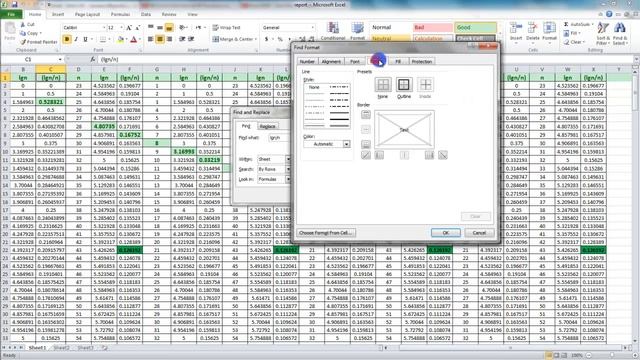Open the File ribbon tab
This screenshot has height=360, width=640.
point(11,14)
